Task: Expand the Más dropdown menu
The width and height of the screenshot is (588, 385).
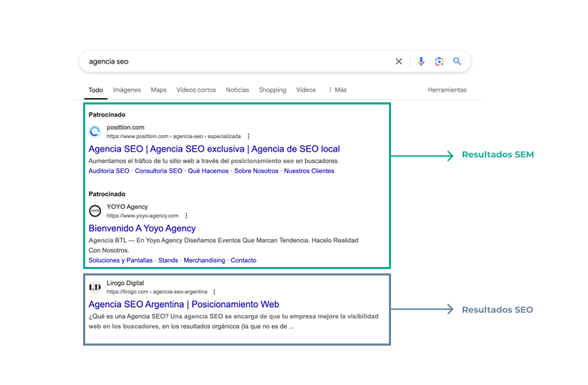Action: click(x=337, y=90)
